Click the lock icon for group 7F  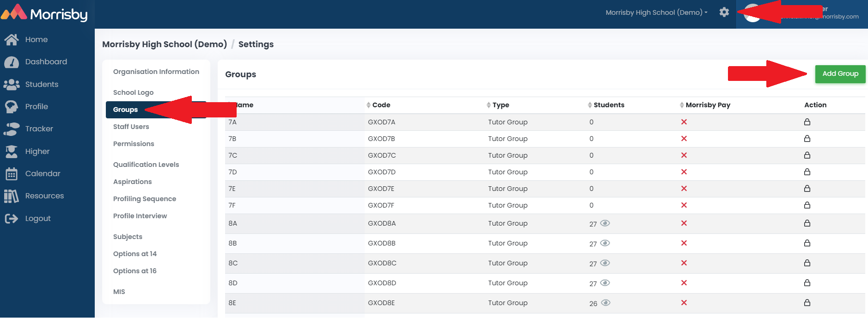[807, 205]
